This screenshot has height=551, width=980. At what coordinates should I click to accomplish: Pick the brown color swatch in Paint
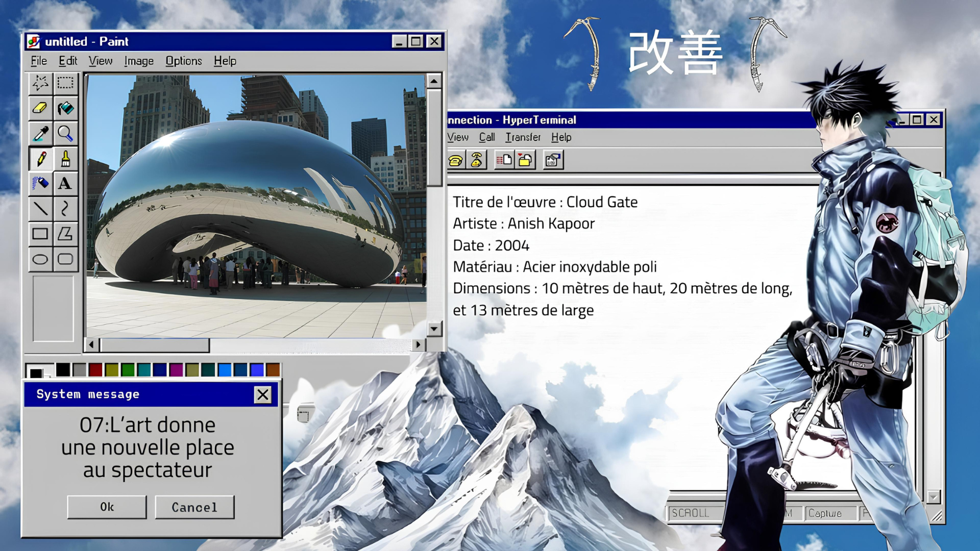point(273,370)
